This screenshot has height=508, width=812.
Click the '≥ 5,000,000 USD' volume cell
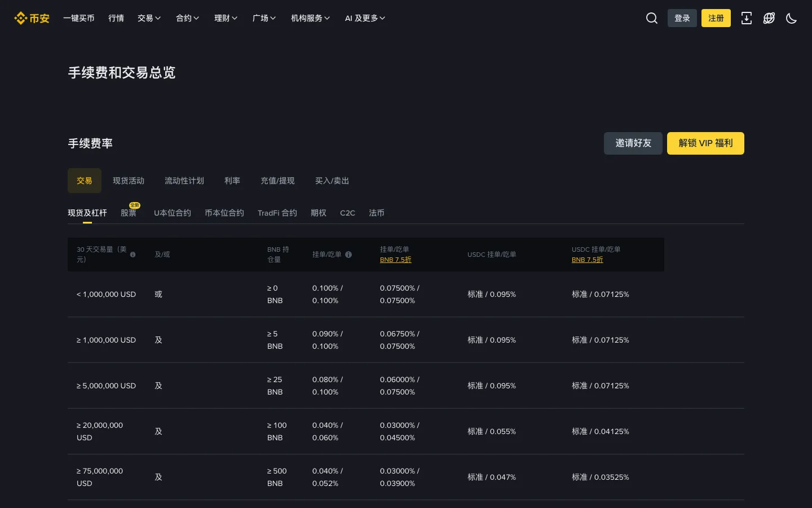click(x=107, y=386)
